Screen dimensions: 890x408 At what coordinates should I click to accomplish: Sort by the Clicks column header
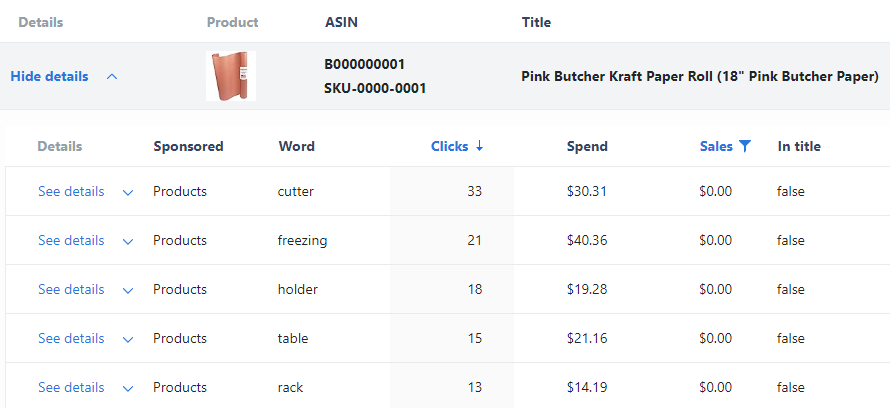[x=450, y=146]
